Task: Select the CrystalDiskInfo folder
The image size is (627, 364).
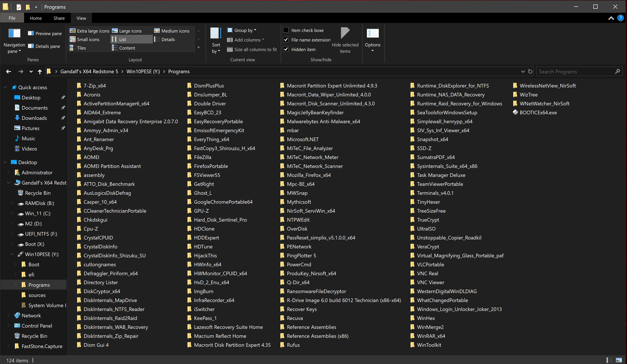Action: (x=97, y=247)
